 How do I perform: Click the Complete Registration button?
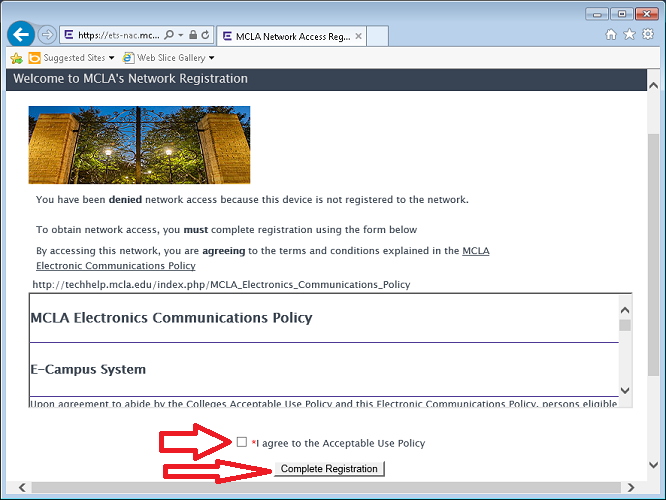[329, 469]
